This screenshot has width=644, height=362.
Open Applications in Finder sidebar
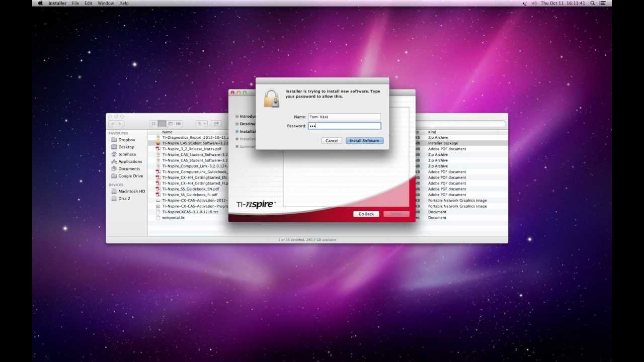(126, 161)
